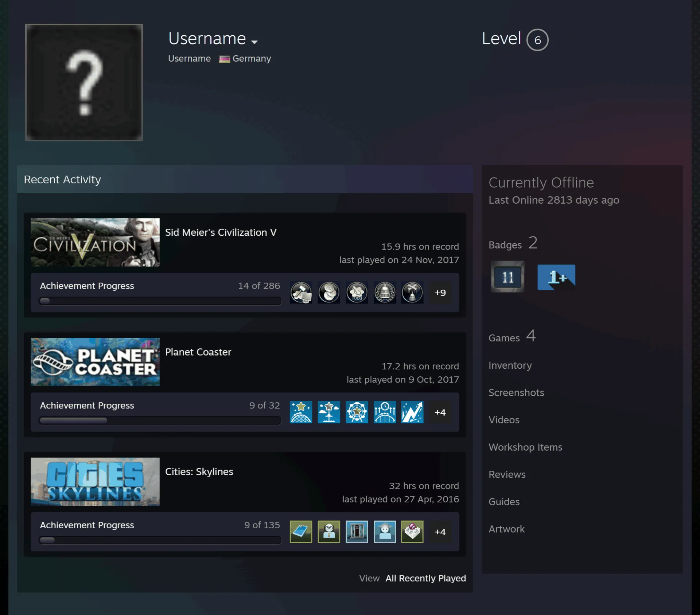The width and height of the screenshot is (700, 615).
Task: Open the Workshop Items section
Action: coord(525,447)
